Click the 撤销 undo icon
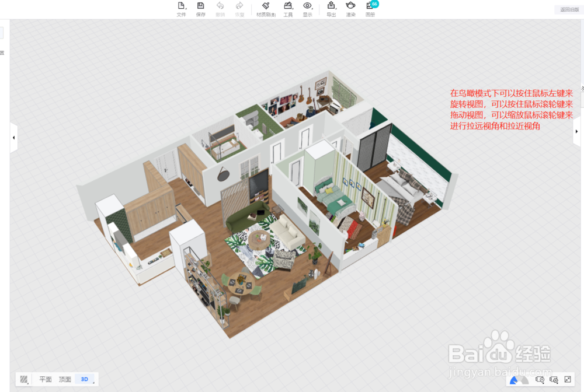The width and height of the screenshot is (584, 392). tap(220, 9)
